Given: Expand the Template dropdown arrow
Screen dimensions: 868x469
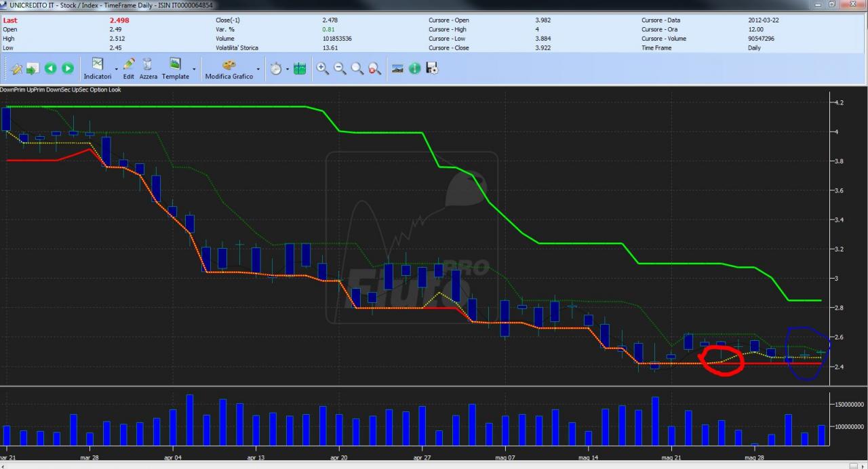Looking at the screenshot, I should tap(194, 69).
